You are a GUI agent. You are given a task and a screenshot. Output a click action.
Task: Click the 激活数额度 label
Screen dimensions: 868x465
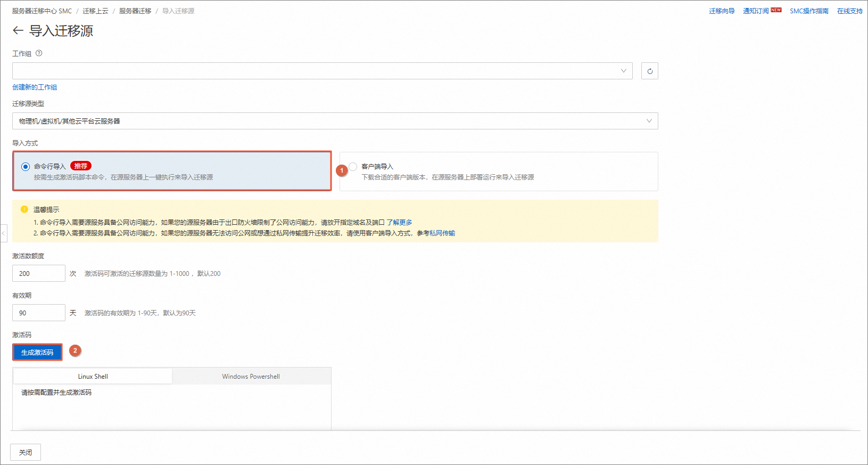point(28,256)
